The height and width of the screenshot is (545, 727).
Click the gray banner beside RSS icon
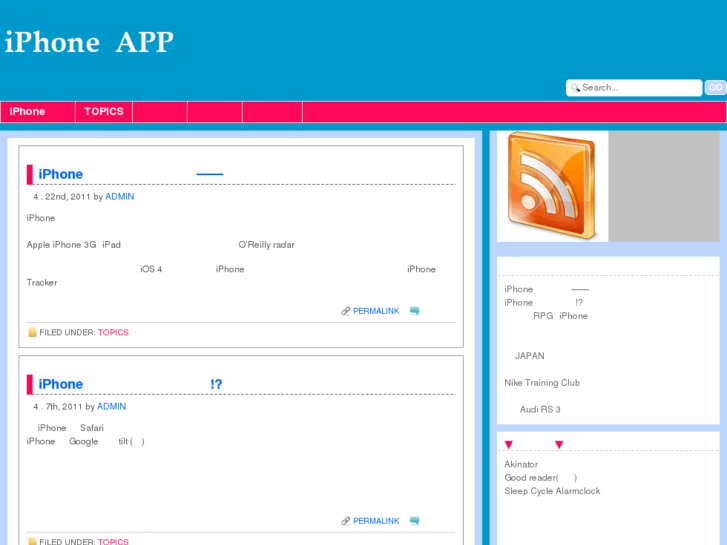click(x=664, y=186)
